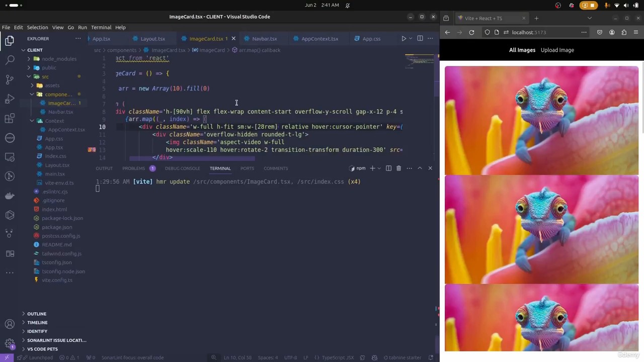Open the Selection menu

[37, 28]
